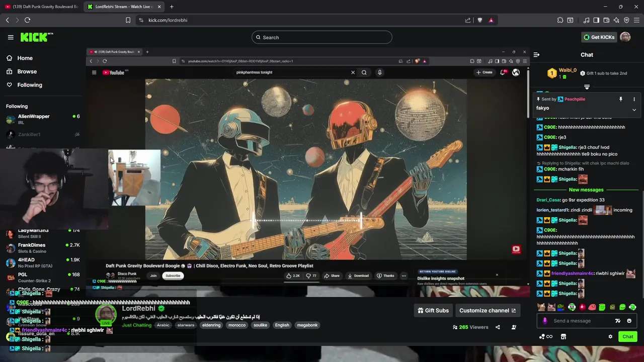Click the Gift Subs button
The height and width of the screenshot is (362, 644).
pos(433,310)
